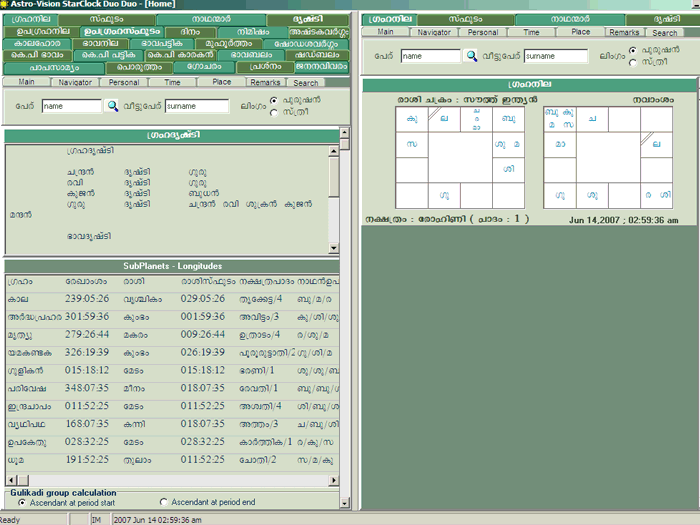This screenshot has height=525, width=700.
Task: Open the ജനനവിവരം tab
Action: 321,67
